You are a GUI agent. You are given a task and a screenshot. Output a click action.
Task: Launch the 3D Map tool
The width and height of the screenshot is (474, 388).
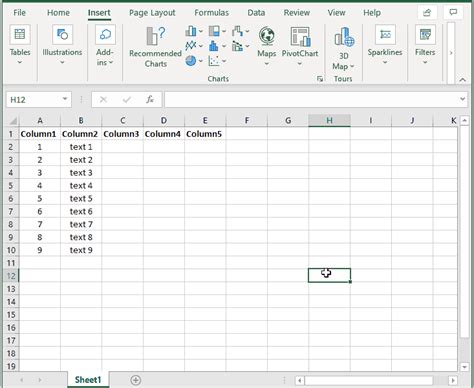tap(343, 48)
